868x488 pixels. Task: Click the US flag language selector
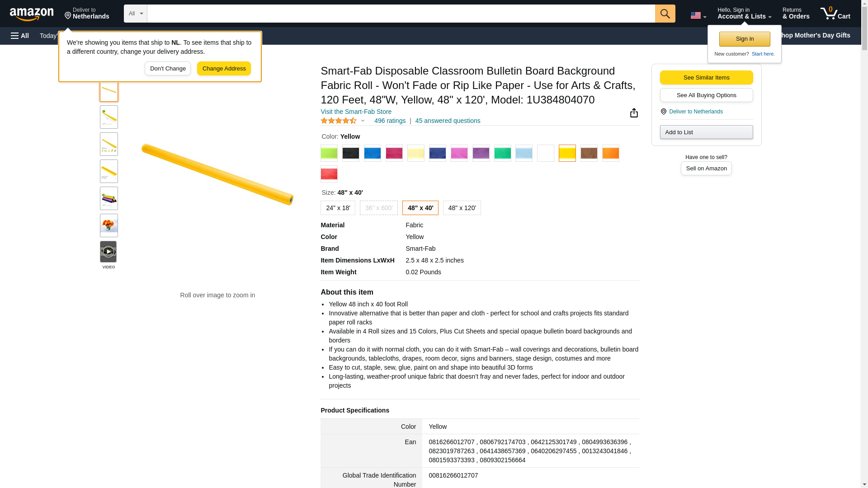698,15
